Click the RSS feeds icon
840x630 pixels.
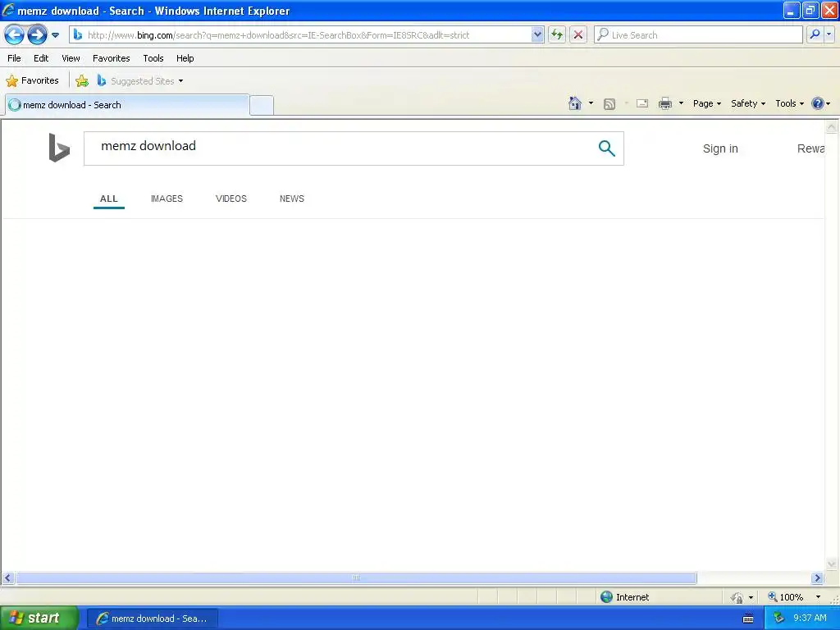pos(609,103)
